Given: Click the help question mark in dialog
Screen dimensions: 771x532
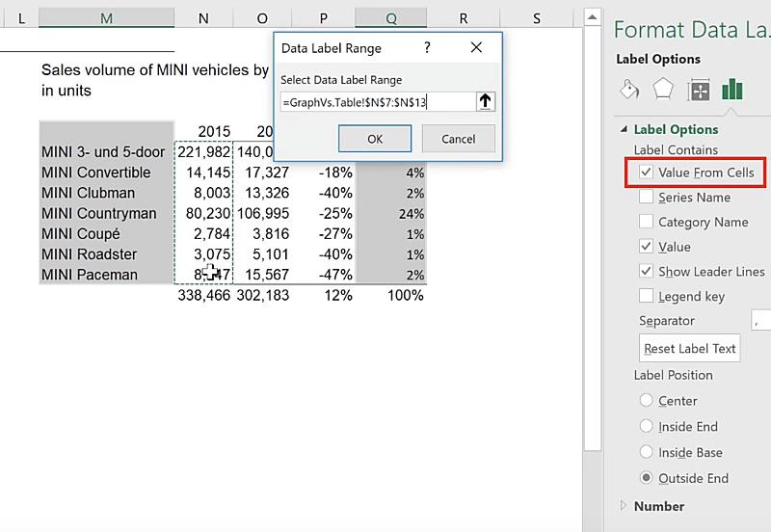Looking at the screenshot, I should tap(427, 47).
